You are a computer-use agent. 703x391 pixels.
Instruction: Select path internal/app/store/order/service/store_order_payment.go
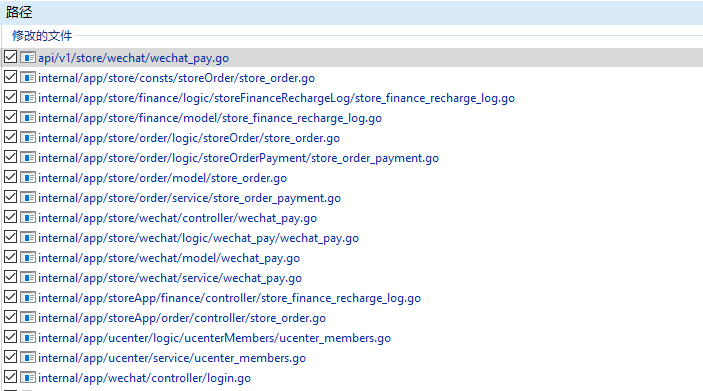pos(190,198)
